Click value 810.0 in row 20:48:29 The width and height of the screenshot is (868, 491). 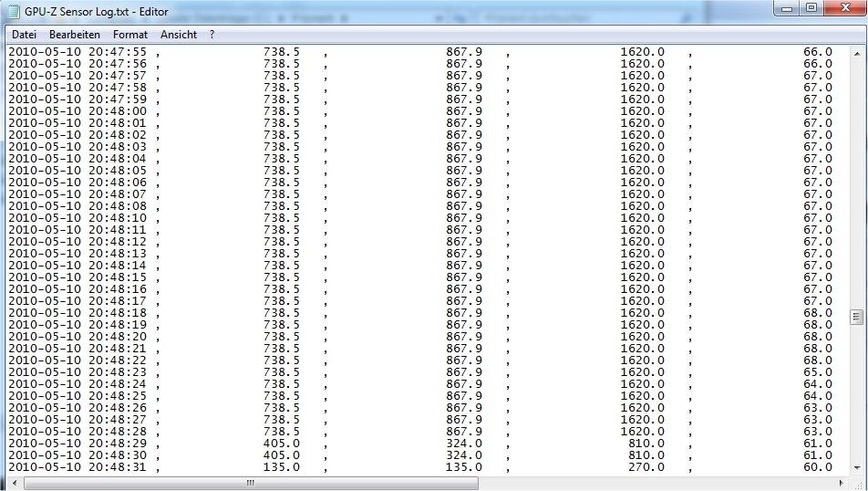pos(646,444)
